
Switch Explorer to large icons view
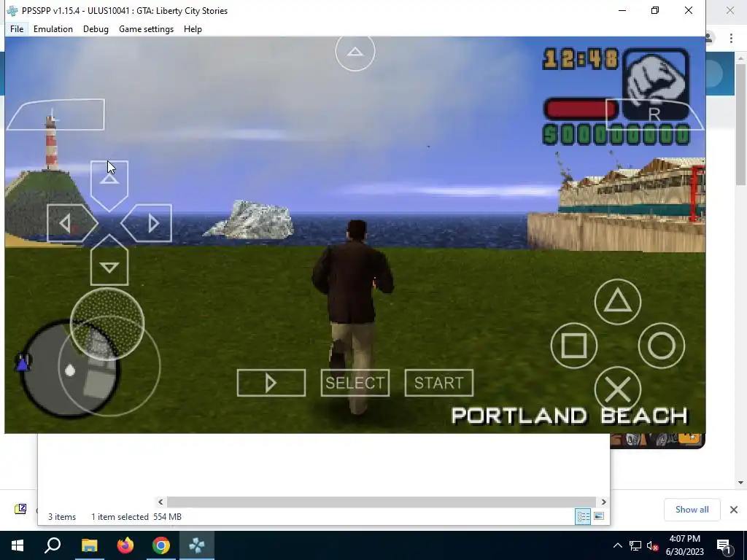(x=599, y=516)
